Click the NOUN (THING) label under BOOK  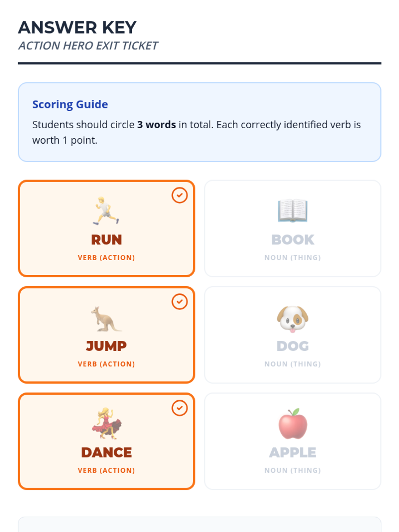(x=293, y=258)
